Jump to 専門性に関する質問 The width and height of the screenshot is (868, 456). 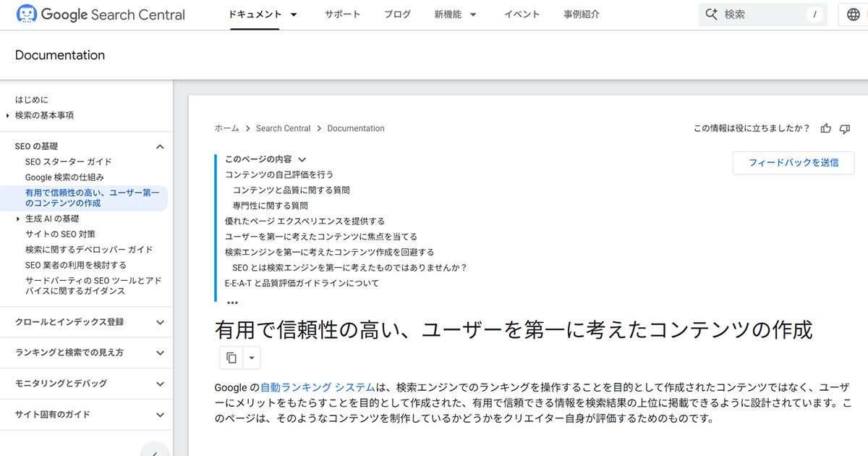coord(270,206)
